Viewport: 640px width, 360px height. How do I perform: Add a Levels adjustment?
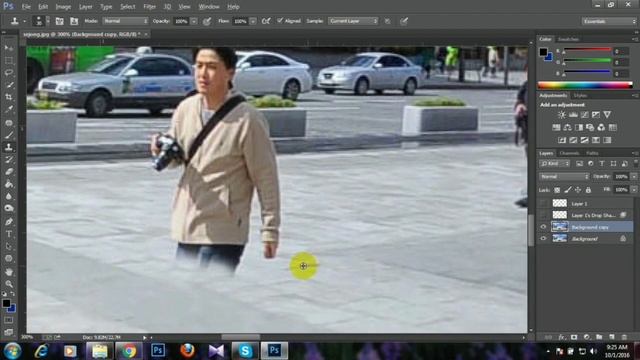(x=573, y=115)
